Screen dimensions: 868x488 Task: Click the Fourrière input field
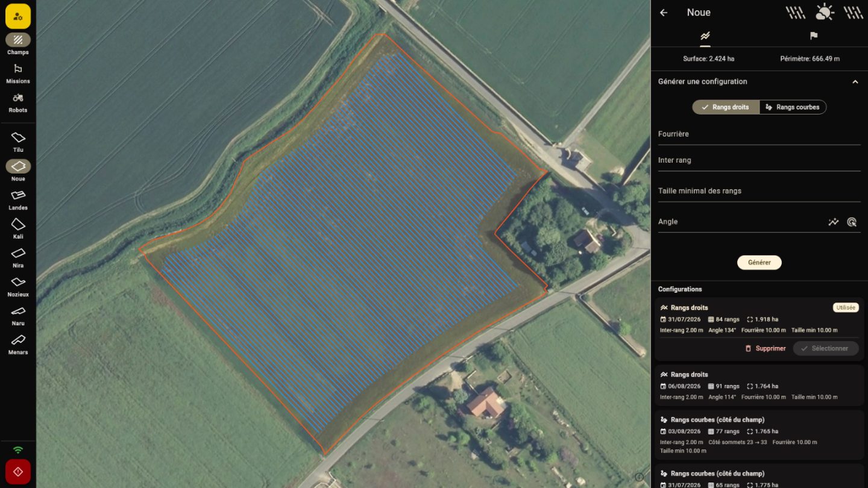(x=759, y=134)
